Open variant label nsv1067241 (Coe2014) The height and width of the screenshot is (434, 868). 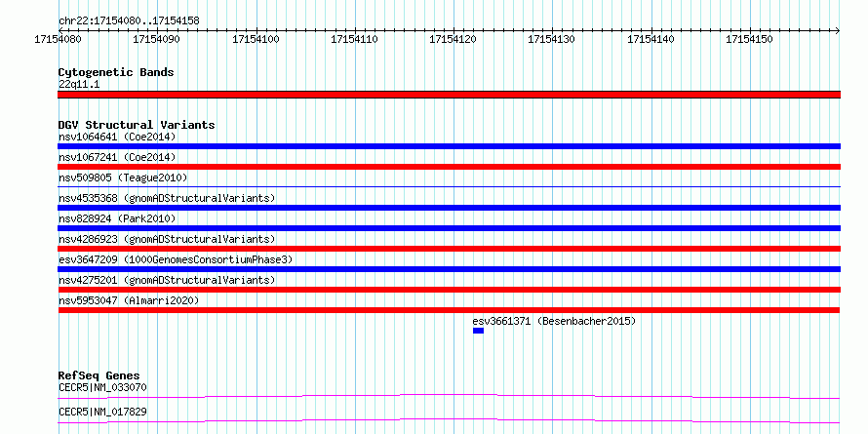(117, 158)
